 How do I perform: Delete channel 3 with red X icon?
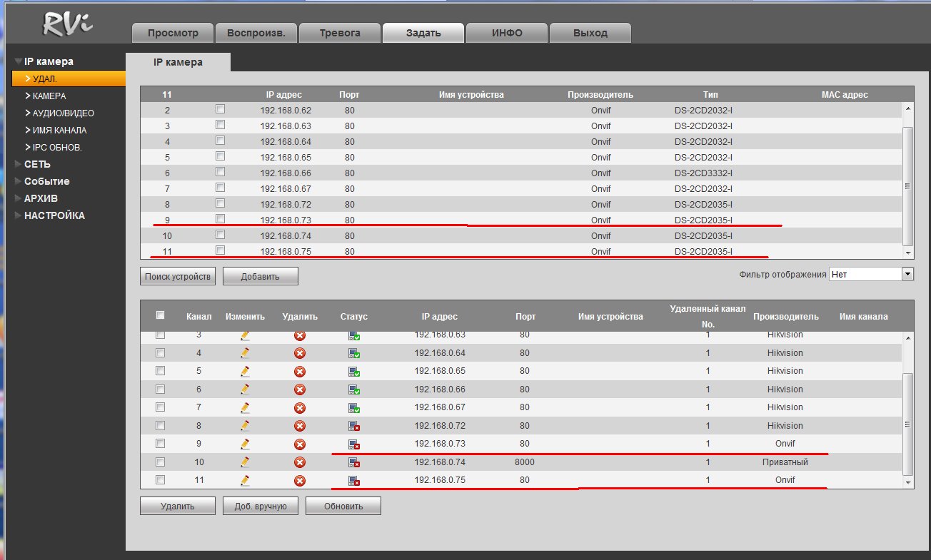coord(300,335)
